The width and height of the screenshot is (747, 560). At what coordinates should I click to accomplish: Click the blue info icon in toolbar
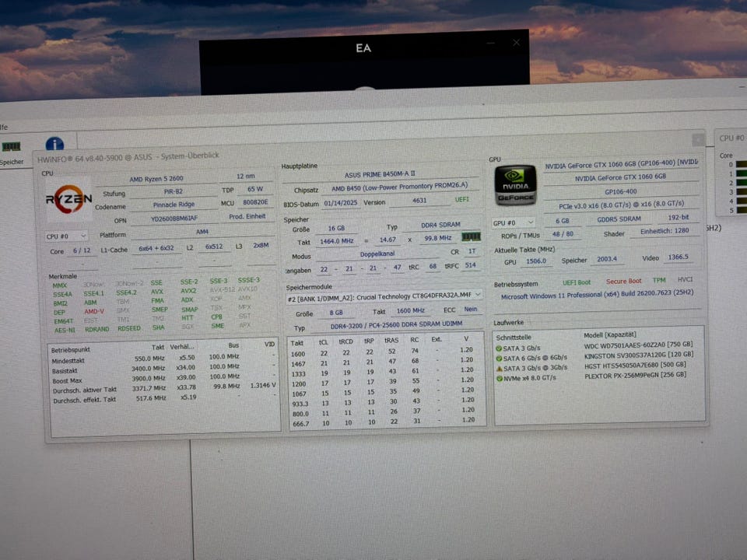point(54,144)
